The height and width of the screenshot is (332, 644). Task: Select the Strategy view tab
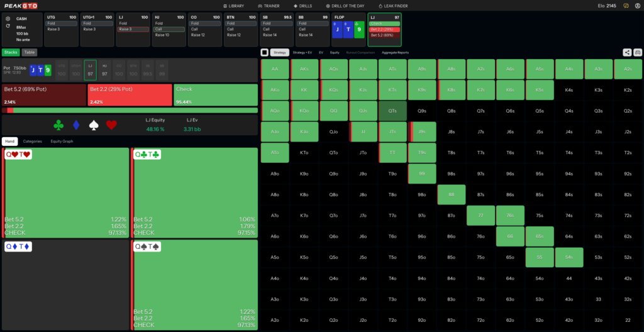click(280, 53)
